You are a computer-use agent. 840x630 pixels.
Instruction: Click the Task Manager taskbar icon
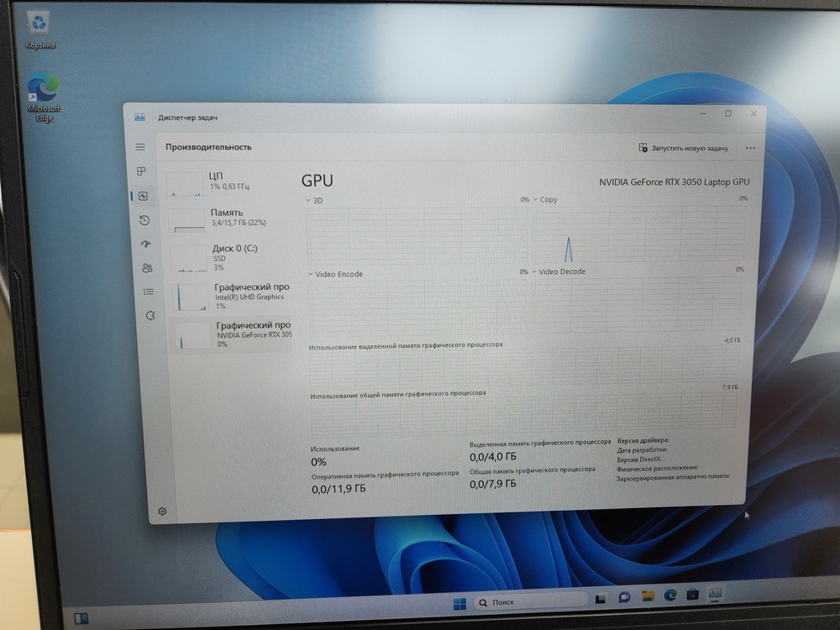[x=715, y=593]
